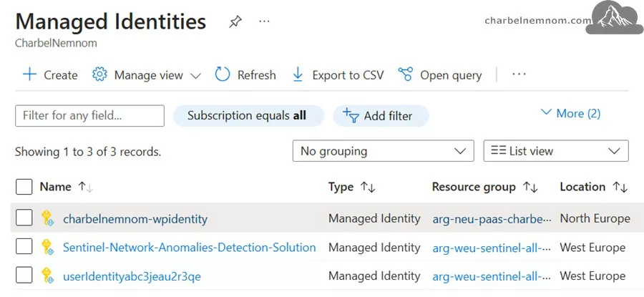Click the Type column header text
644x297 pixels.
point(341,187)
